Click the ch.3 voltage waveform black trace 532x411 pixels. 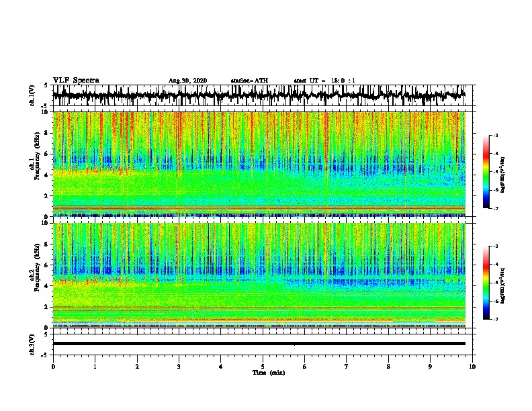click(259, 344)
